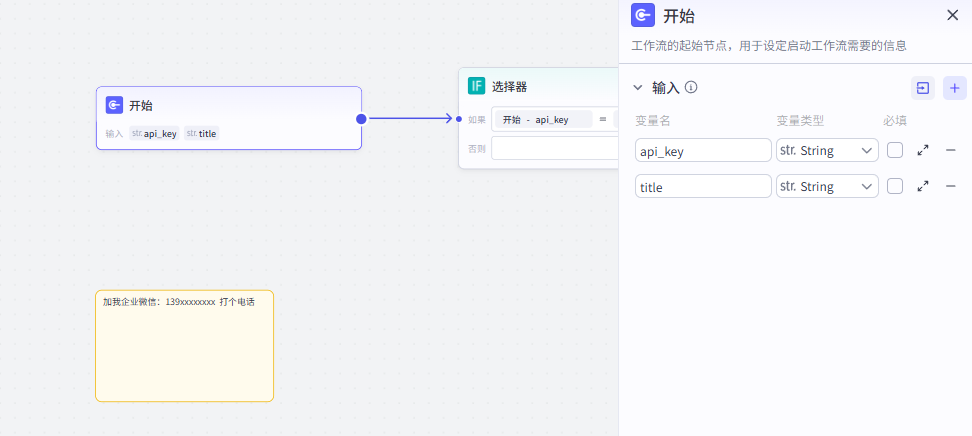Collapse the 输入 section chevron
Screen dimensions: 972x436
click(638, 88)
